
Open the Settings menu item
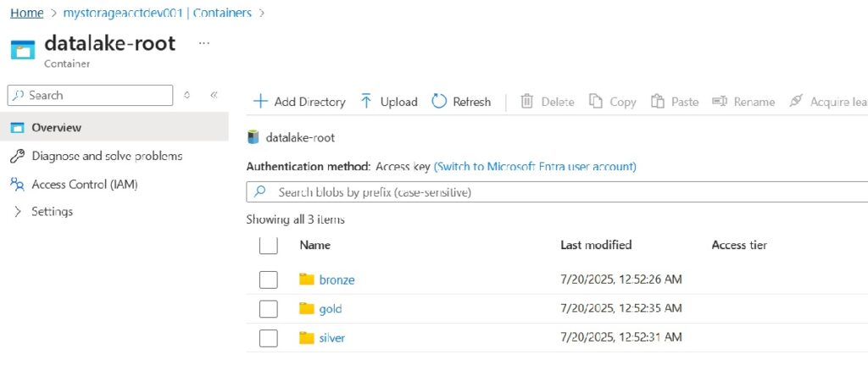pos(52,212)
